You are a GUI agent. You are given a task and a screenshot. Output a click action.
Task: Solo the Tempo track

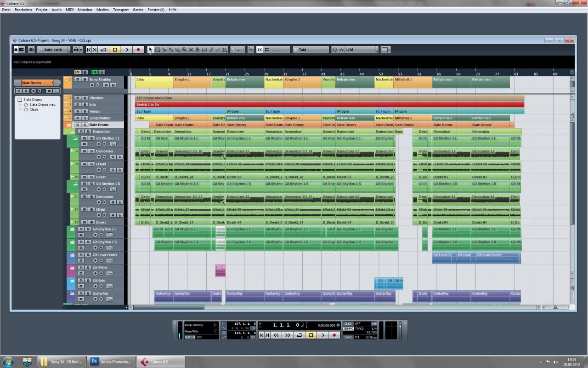pos(85,111)
